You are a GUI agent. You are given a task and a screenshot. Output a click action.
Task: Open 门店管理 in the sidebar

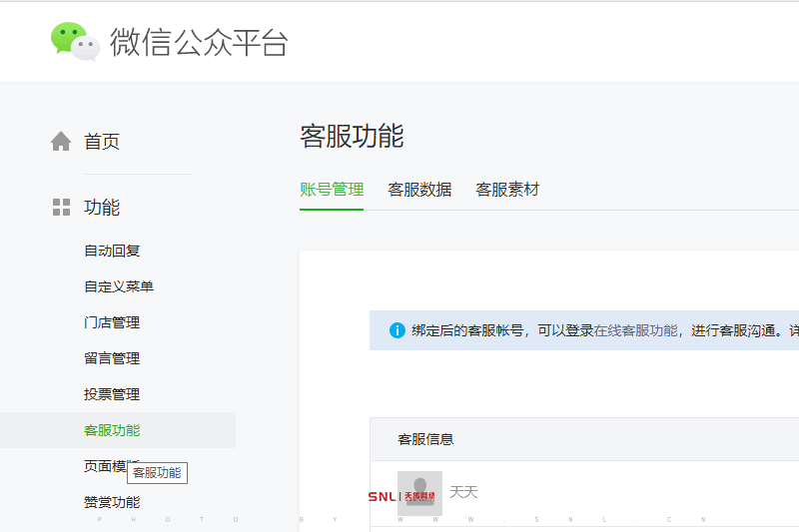click(112, 322)
